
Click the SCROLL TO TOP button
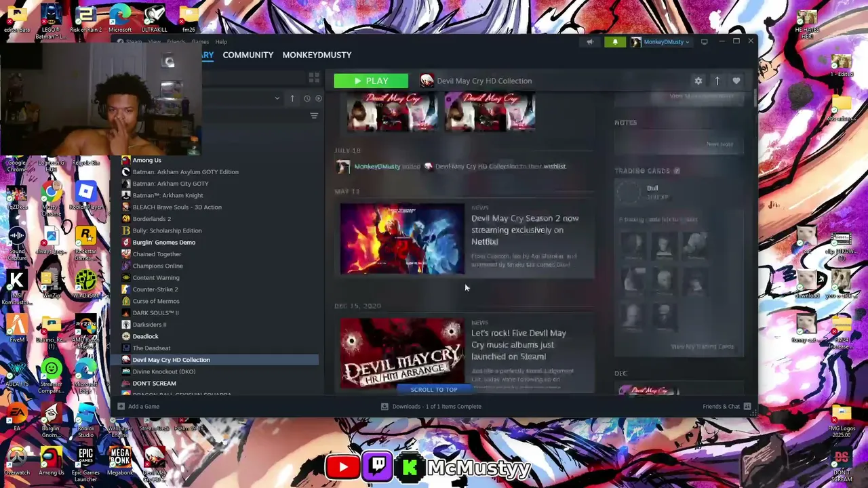(434, 390)
